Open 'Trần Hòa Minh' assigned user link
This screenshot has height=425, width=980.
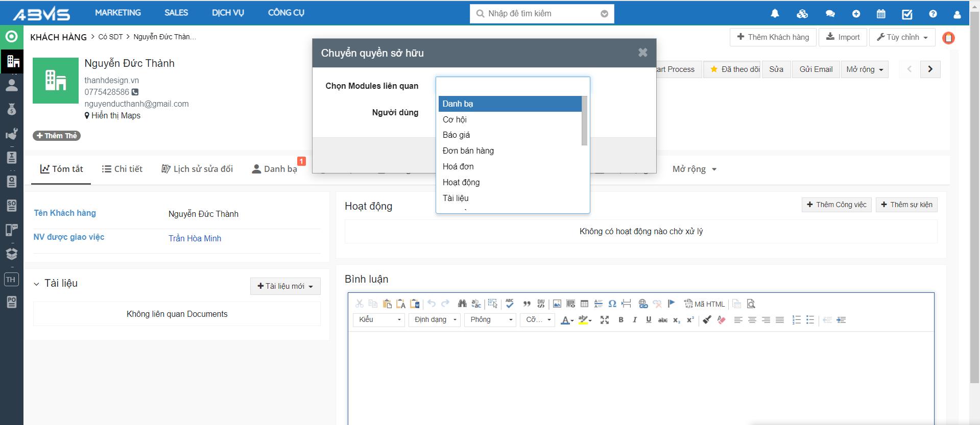point(195,238)
